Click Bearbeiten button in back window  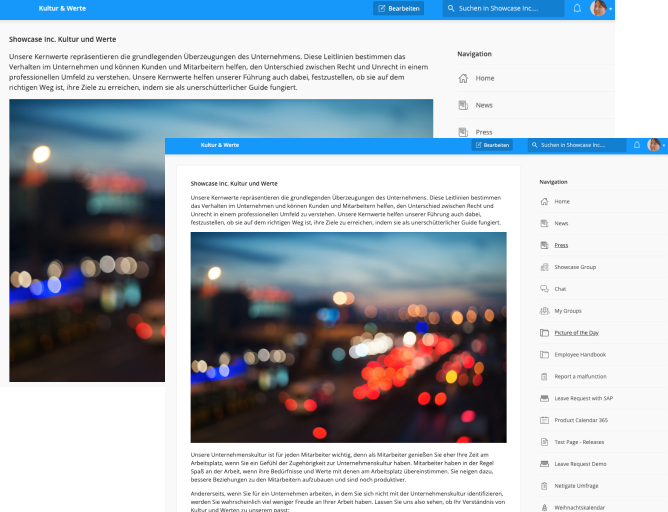pos(398,8)
